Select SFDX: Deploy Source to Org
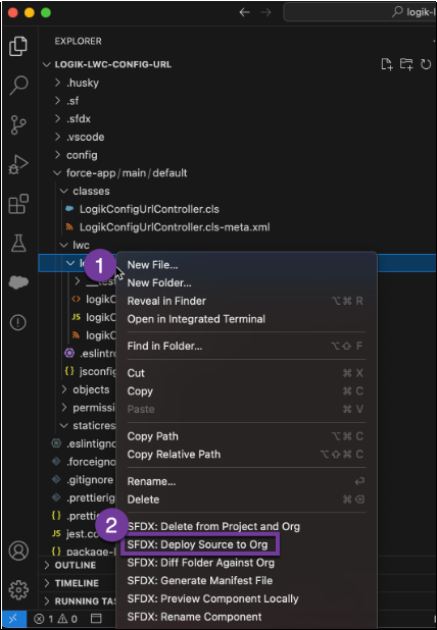437x630 pixels. click(197, 544)
